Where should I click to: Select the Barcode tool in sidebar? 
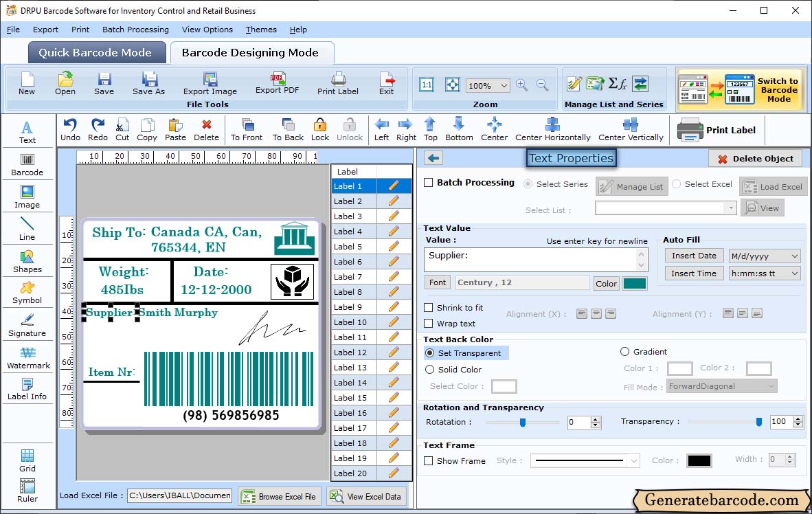coord(27,165)
